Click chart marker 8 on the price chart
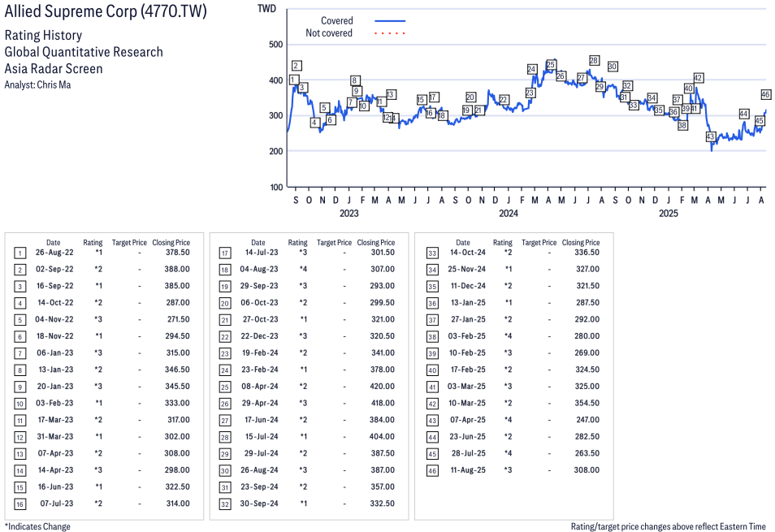775x532 pixels. tap(354, 80)
